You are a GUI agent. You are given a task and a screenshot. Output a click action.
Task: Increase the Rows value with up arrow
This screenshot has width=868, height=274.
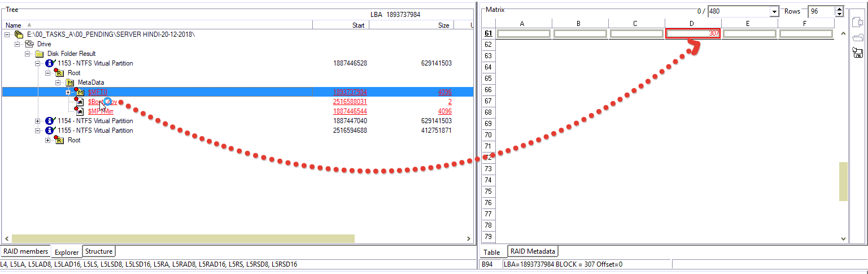(x=839, y=8)
